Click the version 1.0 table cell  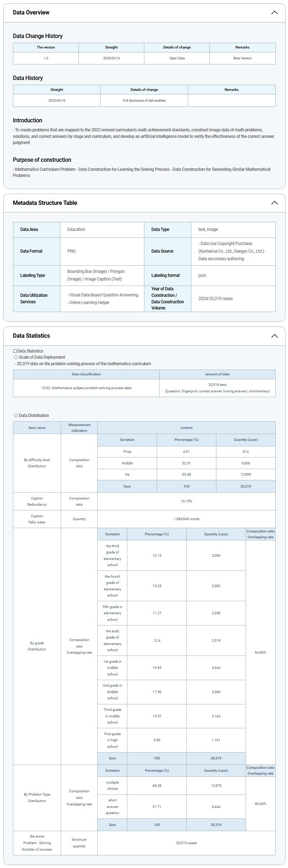coord(46,58)
